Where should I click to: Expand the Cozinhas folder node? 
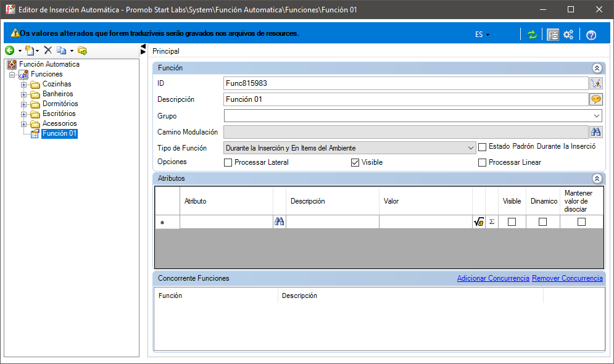[x=24, y=85]
